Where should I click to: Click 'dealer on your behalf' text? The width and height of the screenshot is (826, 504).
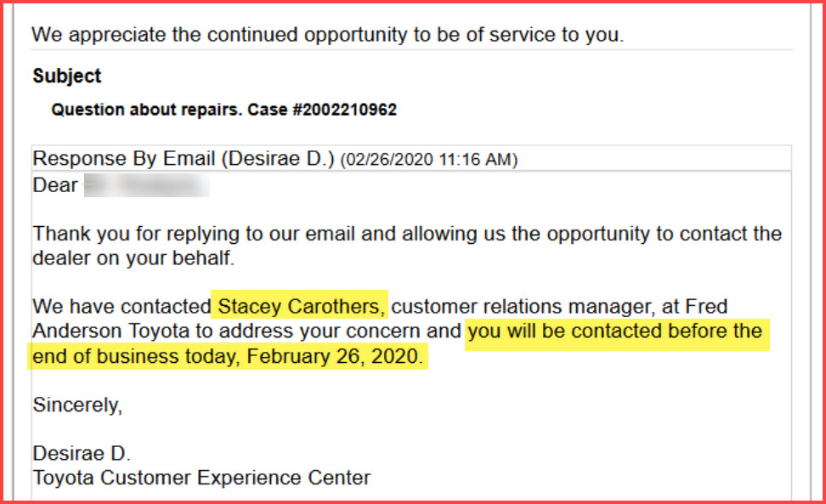133,258
